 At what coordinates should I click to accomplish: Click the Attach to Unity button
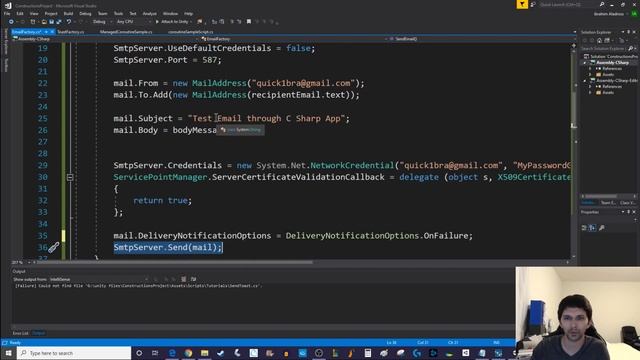pos(172,22)
